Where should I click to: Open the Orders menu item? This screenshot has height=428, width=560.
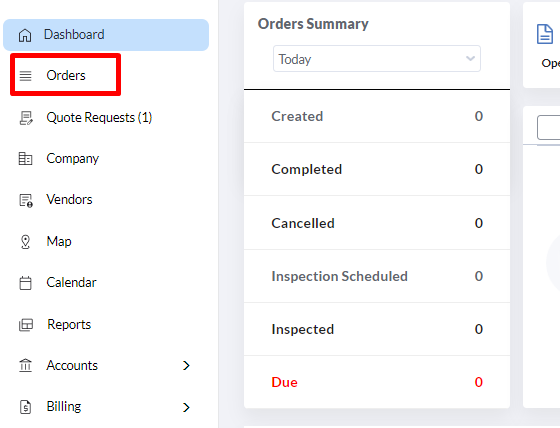click(66, 75)
